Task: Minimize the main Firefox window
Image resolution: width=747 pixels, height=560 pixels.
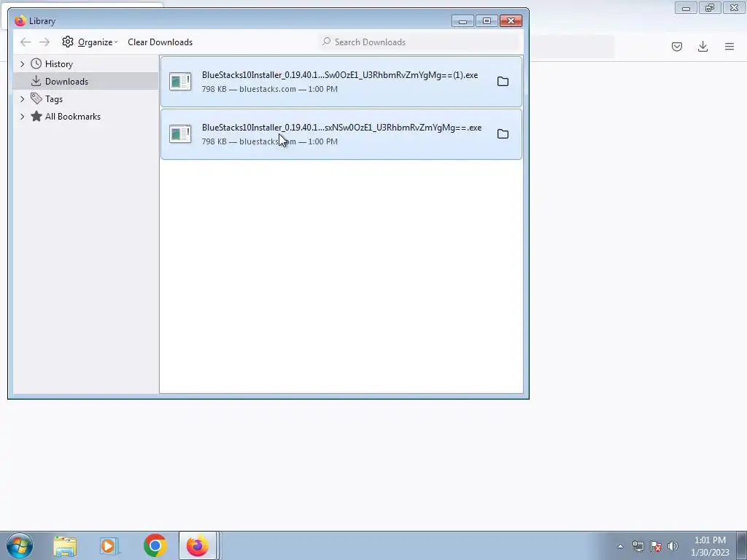Action: 686,8
